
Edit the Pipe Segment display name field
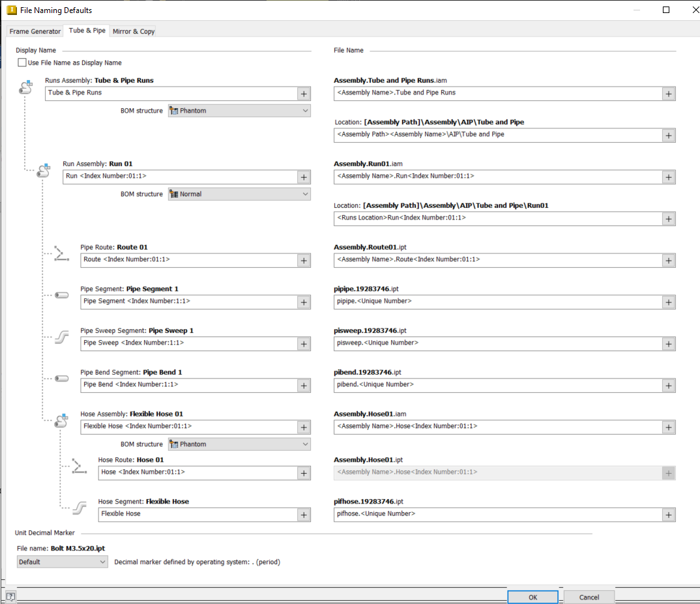pos(189,302)
